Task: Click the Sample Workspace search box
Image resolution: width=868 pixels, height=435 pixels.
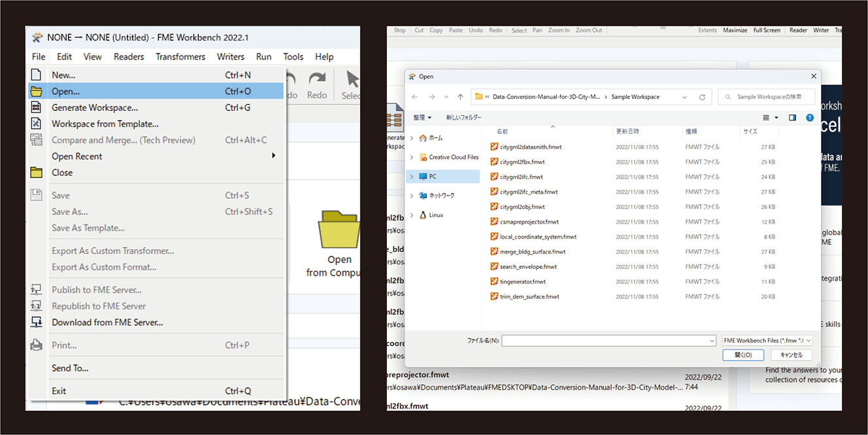Action: click(x=766, y=97)
